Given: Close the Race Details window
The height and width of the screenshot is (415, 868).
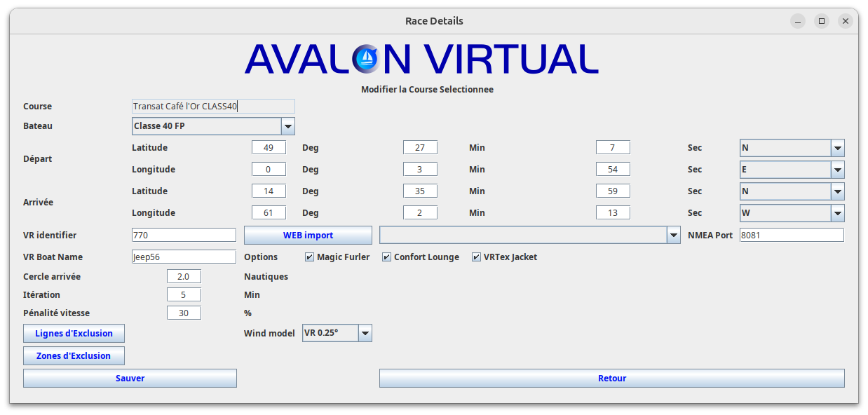Looking at the screenshot, I should click(x=846, y=21).
